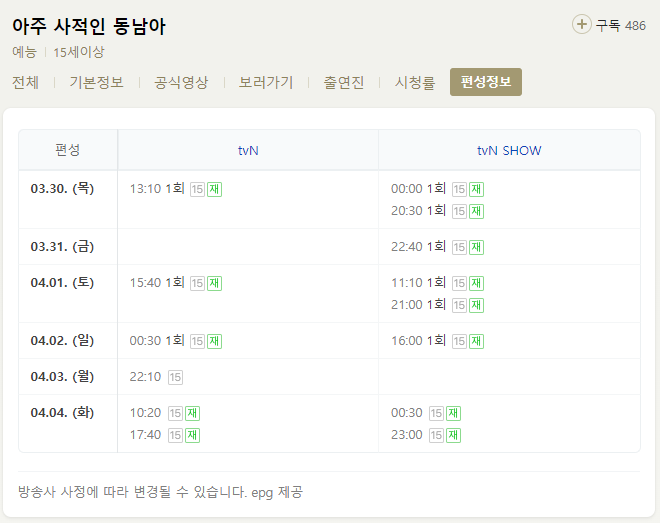This screenshot has width=660, height=523.
Task: Open the tvN channel link
Action: tap(248, 150)
